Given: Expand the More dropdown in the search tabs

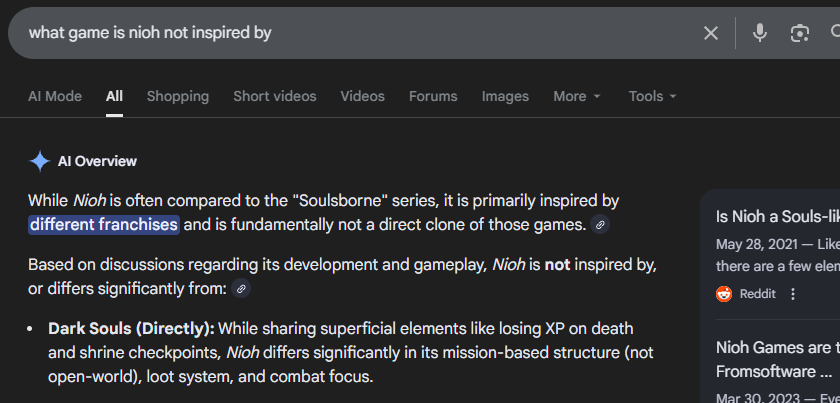Looking at the screenshot, I should pyautogui.click(x=577, y=97).
